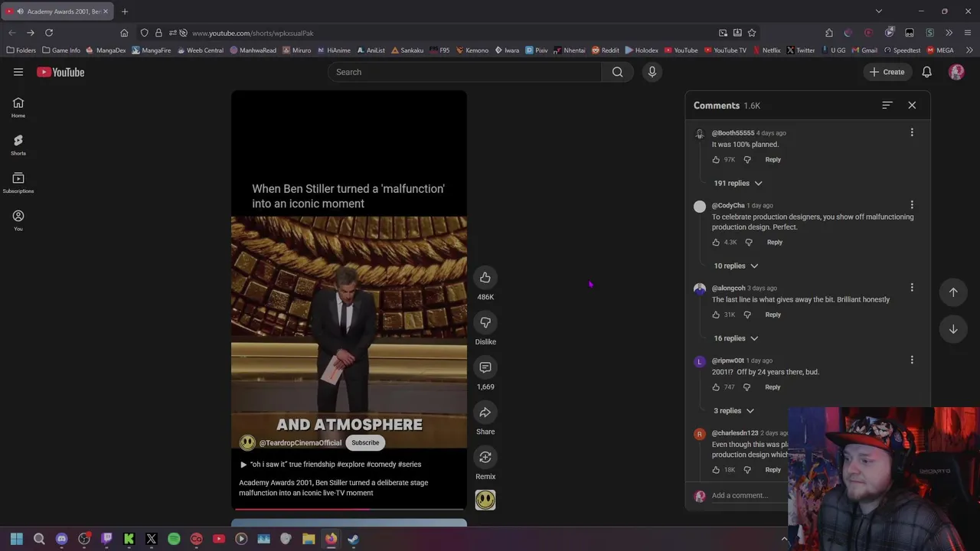
Task: Go to the YouTube logo home link
Action: pos(60,72)
